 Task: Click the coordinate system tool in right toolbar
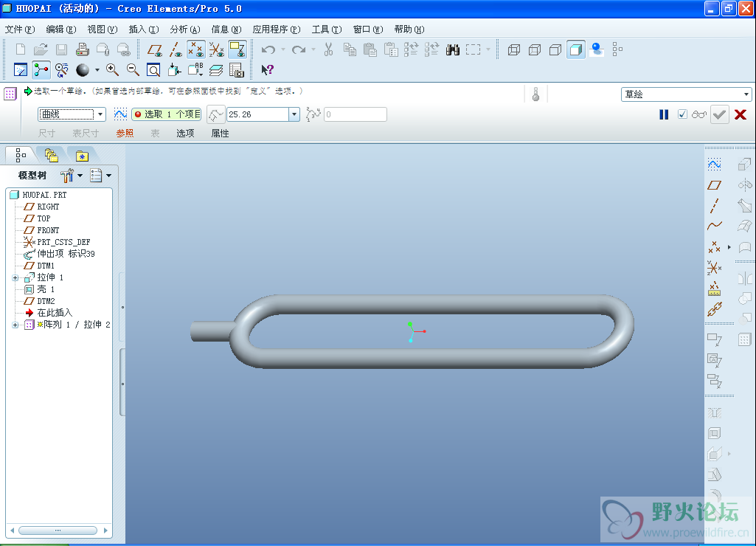[714, 268]
